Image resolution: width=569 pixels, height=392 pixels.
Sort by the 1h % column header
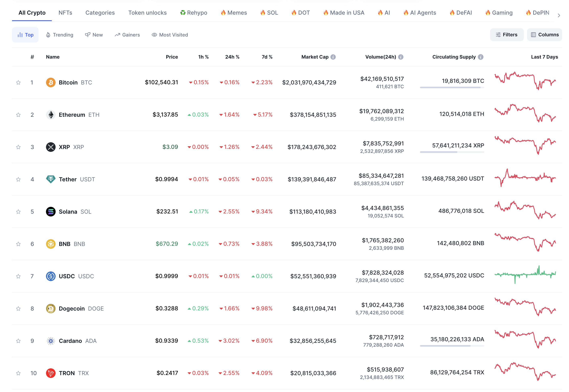tap(203, 57)
